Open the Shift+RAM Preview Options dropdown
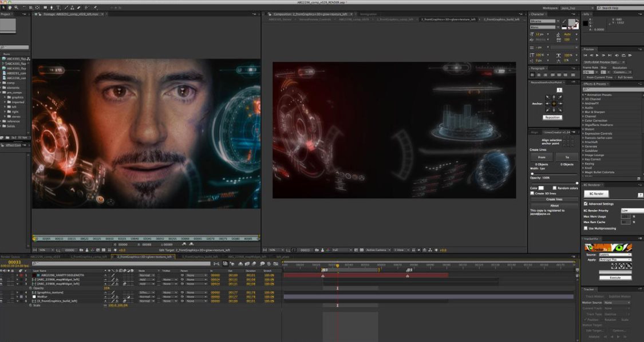644x342 pixels. (605, 62)
